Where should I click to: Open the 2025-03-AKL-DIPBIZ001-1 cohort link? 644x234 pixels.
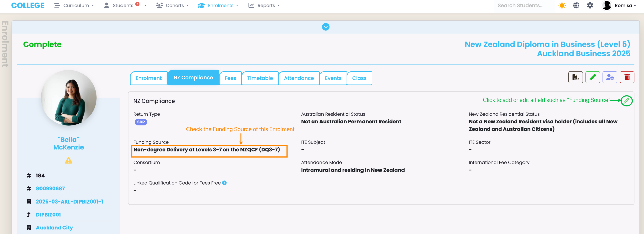pos(69,202)
